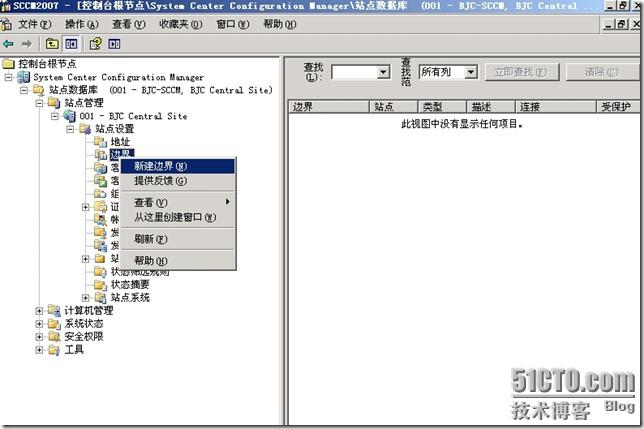
Task: Open the 窗口 menu
Action: (x=233, y=25)
